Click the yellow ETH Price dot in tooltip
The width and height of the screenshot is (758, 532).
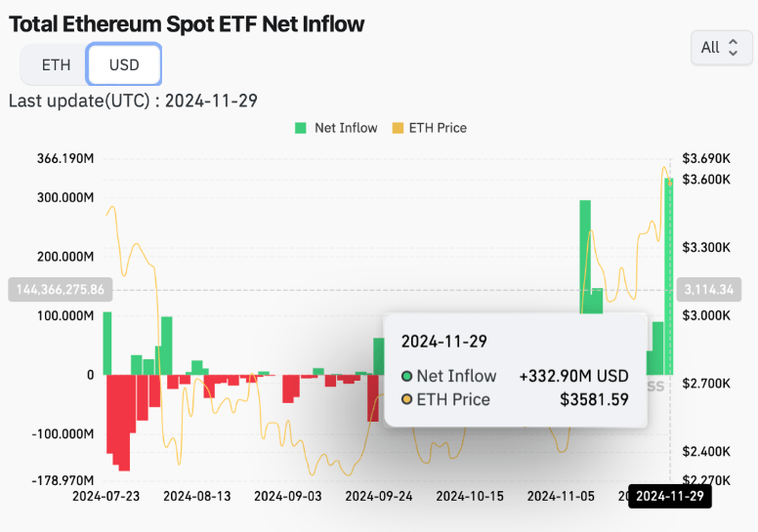[407, 399]
